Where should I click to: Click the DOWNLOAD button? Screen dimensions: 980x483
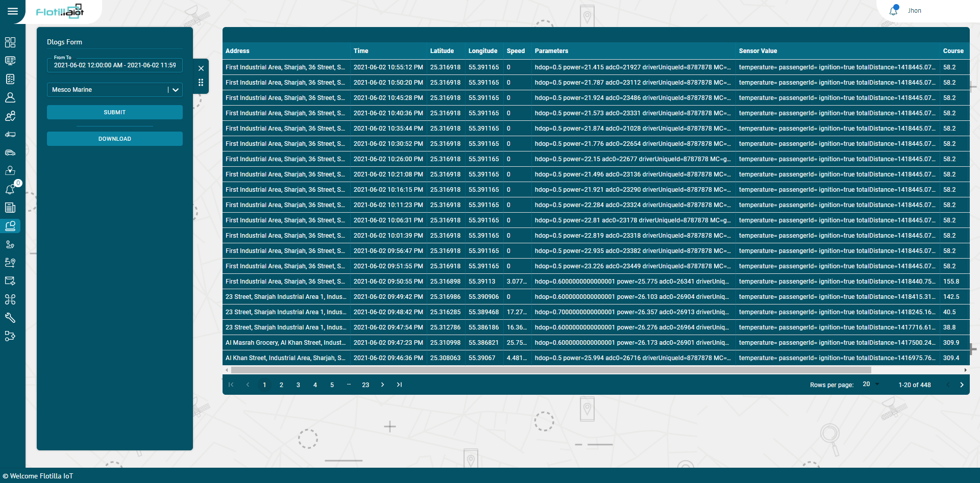(115, 139)
